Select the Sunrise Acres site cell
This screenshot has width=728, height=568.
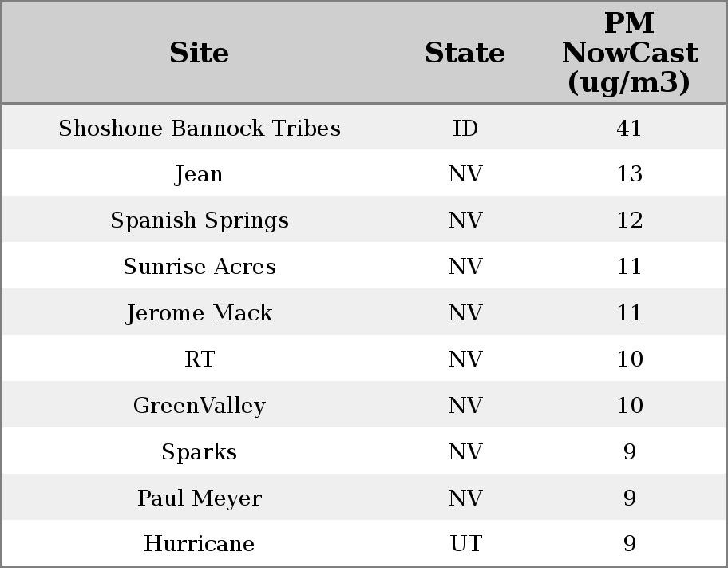point(199,267)
